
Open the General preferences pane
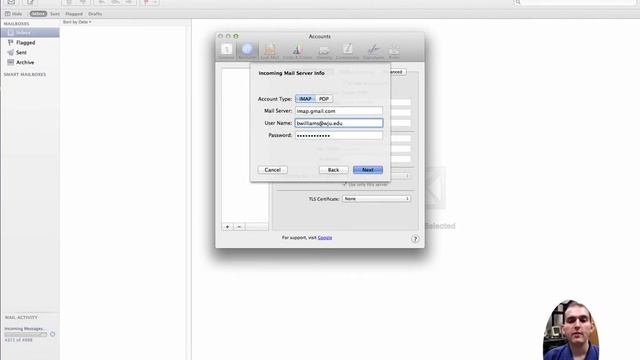pos(227,51)
